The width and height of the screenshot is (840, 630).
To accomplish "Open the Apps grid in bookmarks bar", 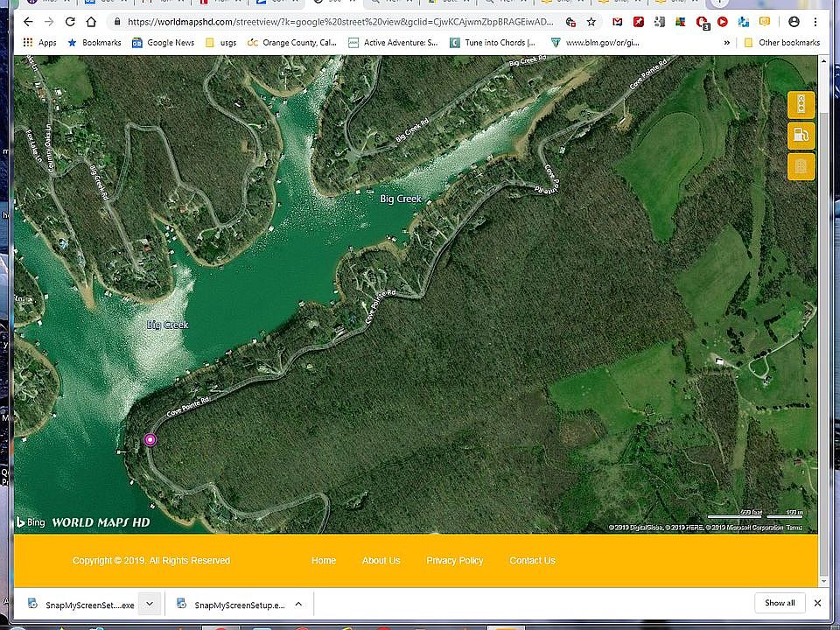I will pos(39,42).
